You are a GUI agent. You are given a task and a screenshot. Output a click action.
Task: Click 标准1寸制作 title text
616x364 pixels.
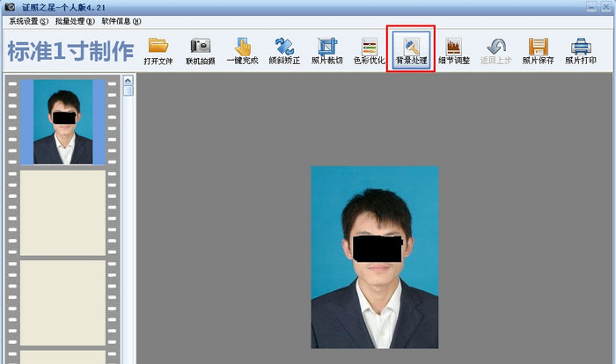pos(70,52)
